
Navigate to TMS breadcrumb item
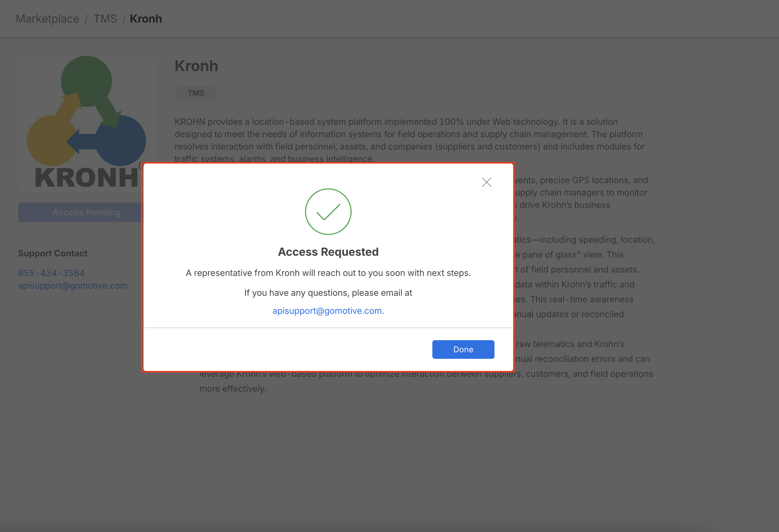pyautogui.click(x=105, y=19)
